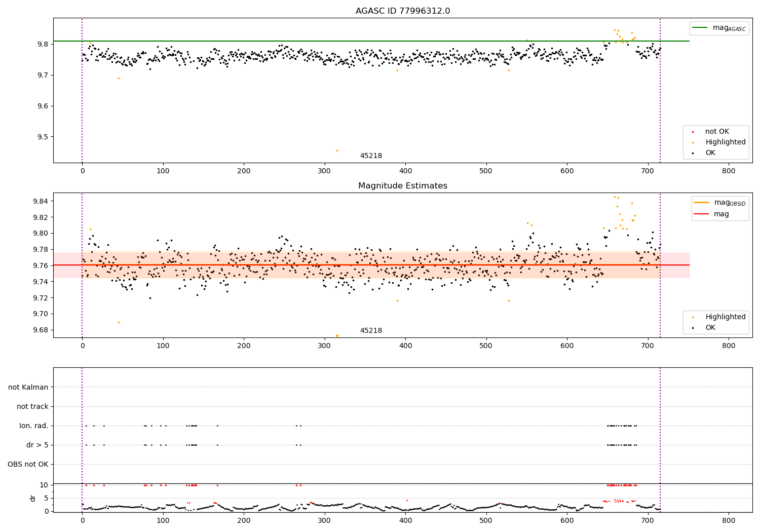This screenshot has width=760, height=532.
Task: Click the 'OK' legend entry in Magnitude Estimates plot
Action: [x=710, y=328]
